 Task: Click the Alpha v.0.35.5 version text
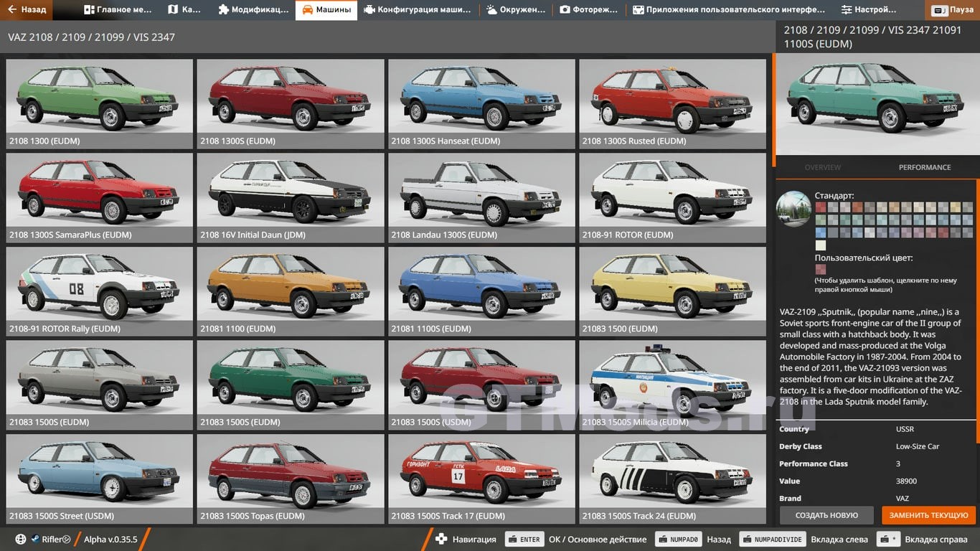[110, 540]
